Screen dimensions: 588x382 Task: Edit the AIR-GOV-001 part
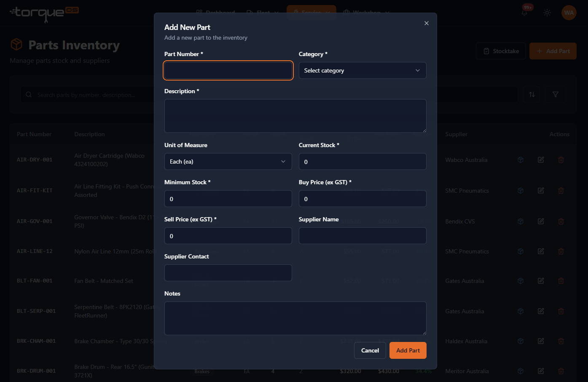point(541,221)
